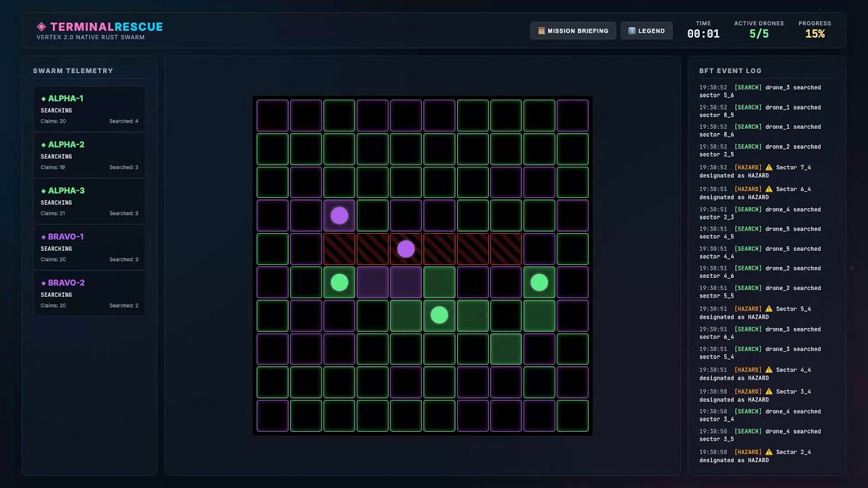Click ALPHA-3's 'Claims: 21' value
This screenshot has height=488, width=868.
point(53,213)
